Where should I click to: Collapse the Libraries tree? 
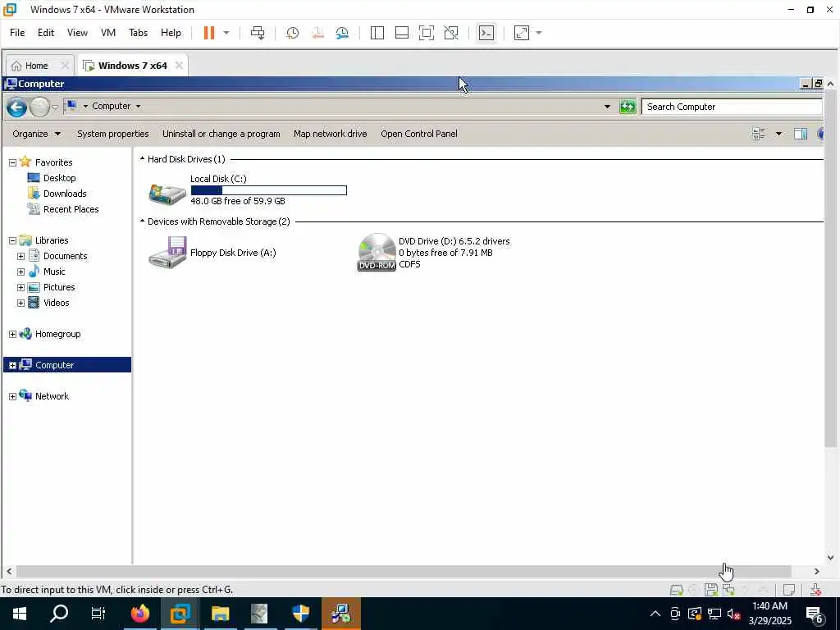(12, 240)
